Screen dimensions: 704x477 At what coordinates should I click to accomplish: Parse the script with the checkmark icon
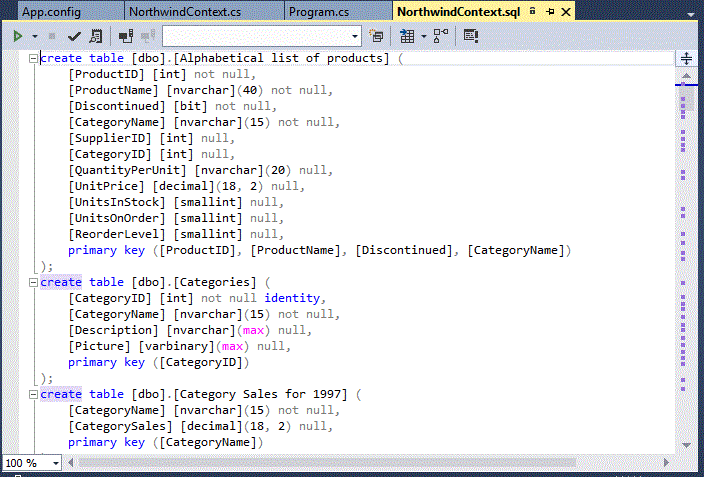[74, 36]
